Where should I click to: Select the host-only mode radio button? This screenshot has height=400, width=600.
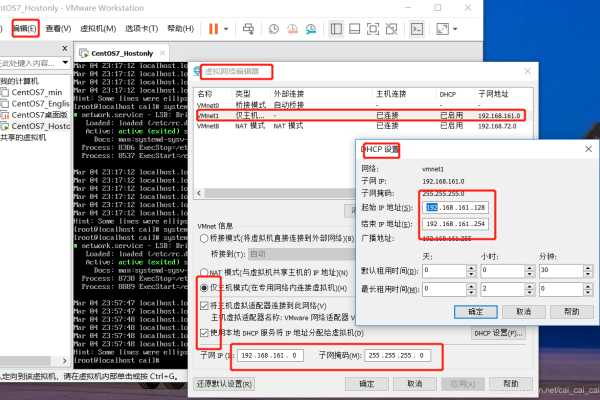point(202,288)
